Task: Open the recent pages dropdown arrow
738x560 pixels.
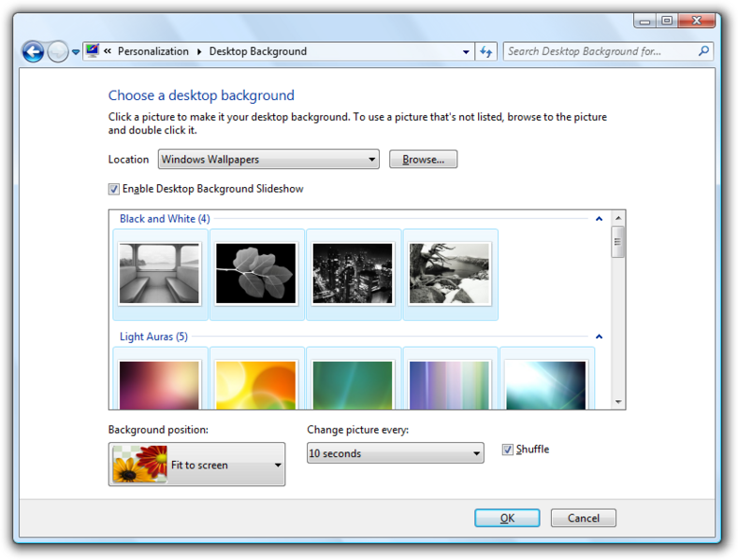Action: (x=76, y=52)
